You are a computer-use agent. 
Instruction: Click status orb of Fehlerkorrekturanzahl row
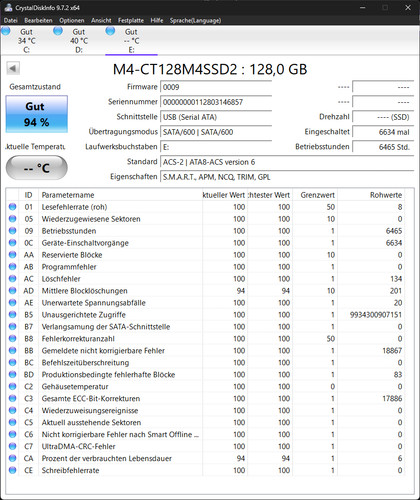click(13, 339)
